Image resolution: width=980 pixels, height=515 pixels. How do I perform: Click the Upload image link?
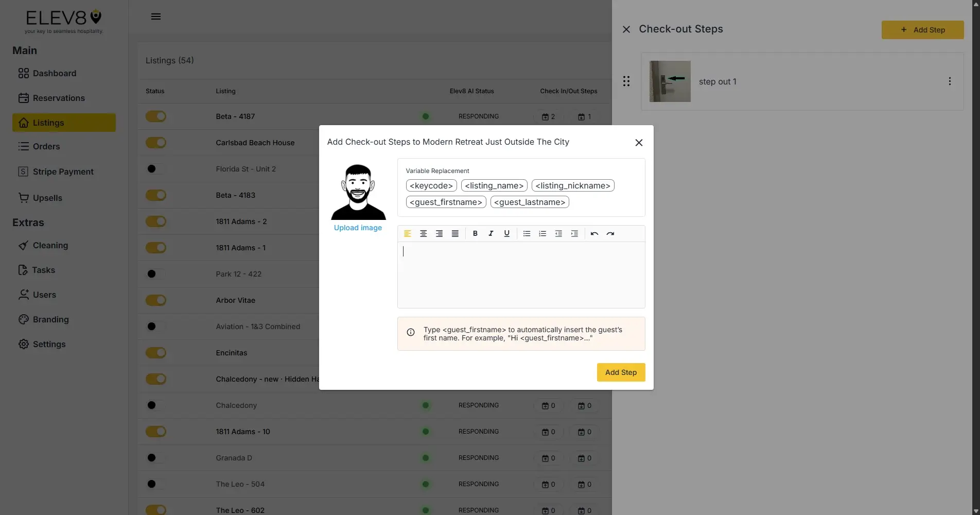pyautogui.click(x=358, y=227)
